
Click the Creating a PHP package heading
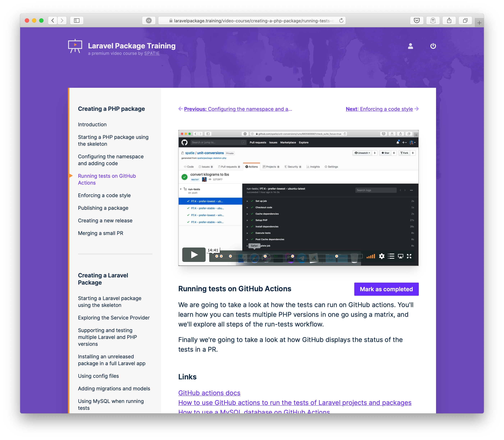(111, 109)
